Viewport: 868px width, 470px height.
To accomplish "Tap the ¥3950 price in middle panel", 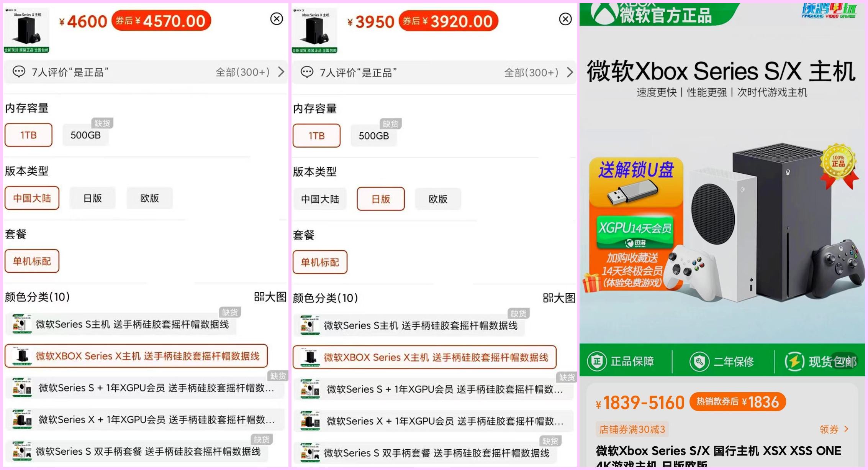I will point(371,22).
